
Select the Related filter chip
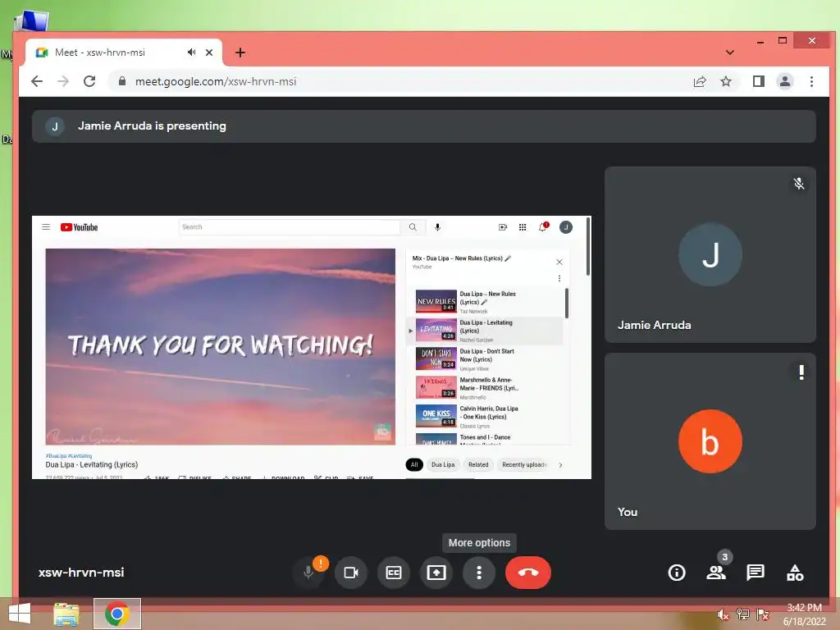coord(478,464)
